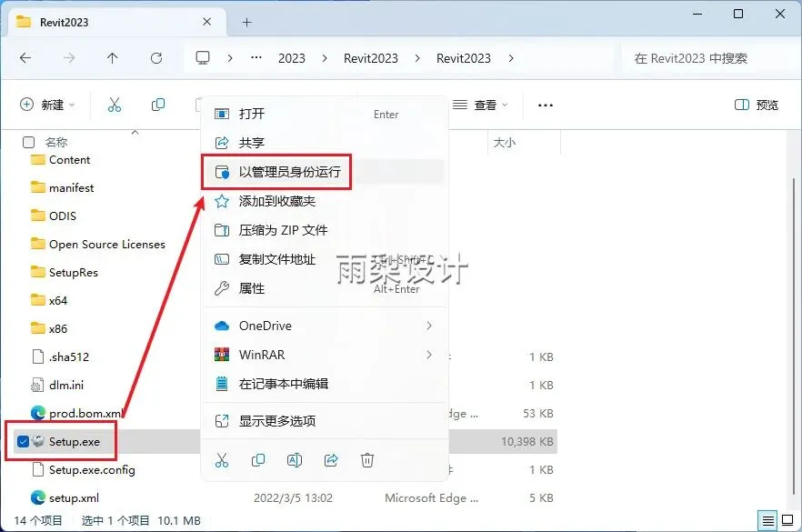Refresh the folder view
The width and height of the screenshot is (802, 532).
pos(156,58)
